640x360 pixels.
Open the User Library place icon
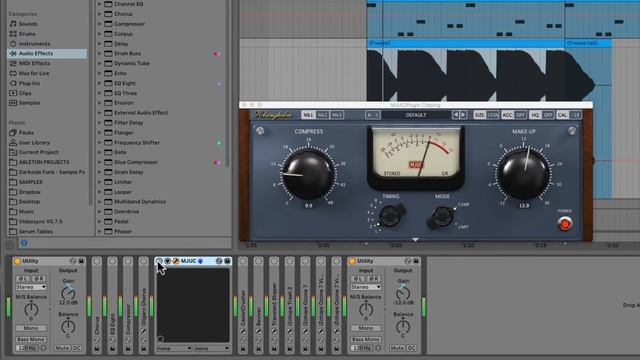(13, 142)
